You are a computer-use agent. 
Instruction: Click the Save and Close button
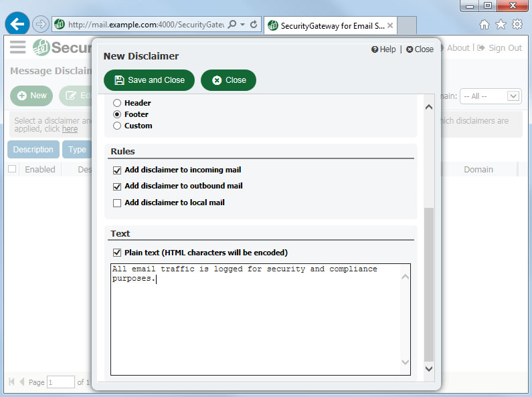point(149,80)
